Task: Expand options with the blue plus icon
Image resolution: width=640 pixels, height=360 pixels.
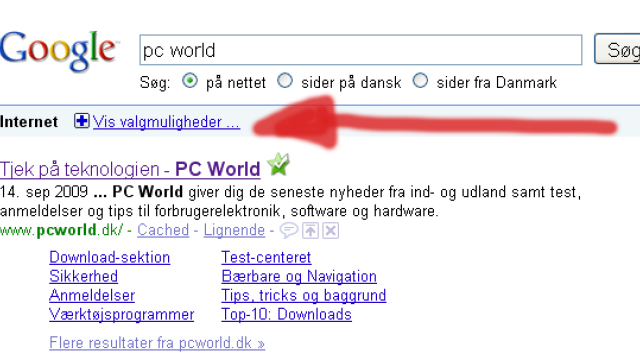Action: [82, 121]
